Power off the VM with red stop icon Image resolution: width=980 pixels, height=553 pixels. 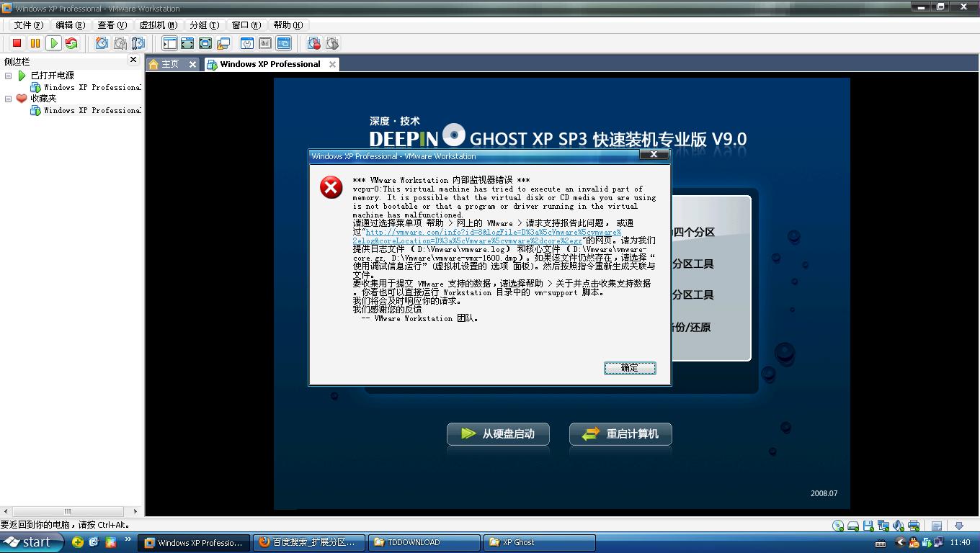[17, 43]
